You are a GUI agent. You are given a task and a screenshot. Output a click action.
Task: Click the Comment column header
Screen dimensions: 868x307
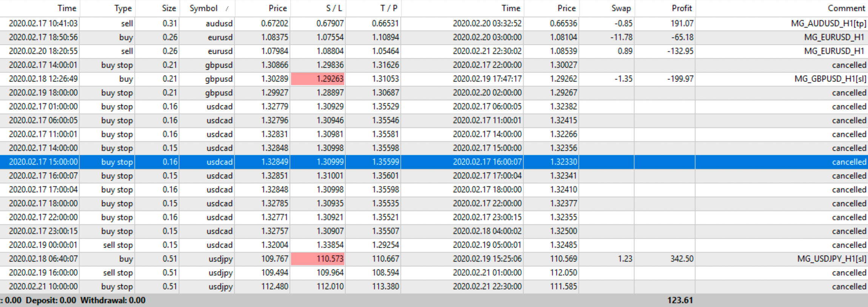coord(846,8)
